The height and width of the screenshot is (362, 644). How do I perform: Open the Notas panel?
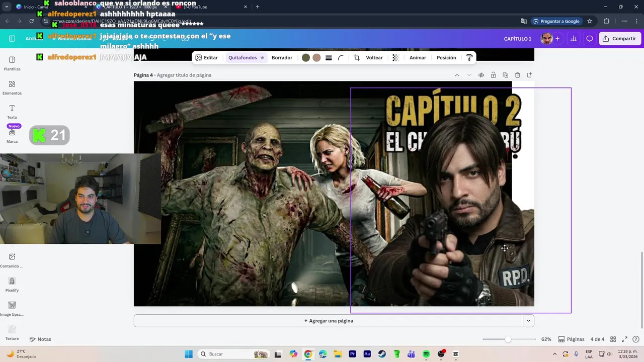pyautogui.click(x=40, y=339)
